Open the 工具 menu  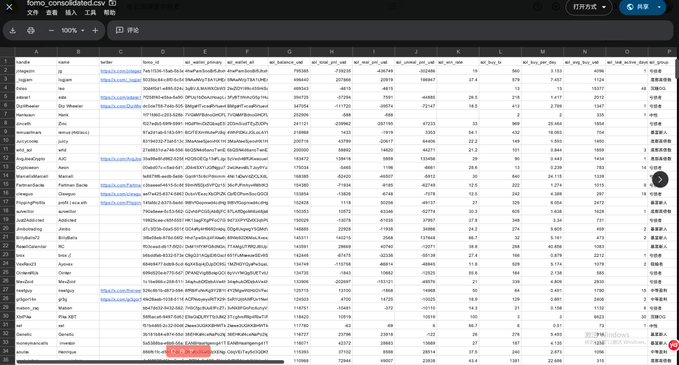pos(90,13)
